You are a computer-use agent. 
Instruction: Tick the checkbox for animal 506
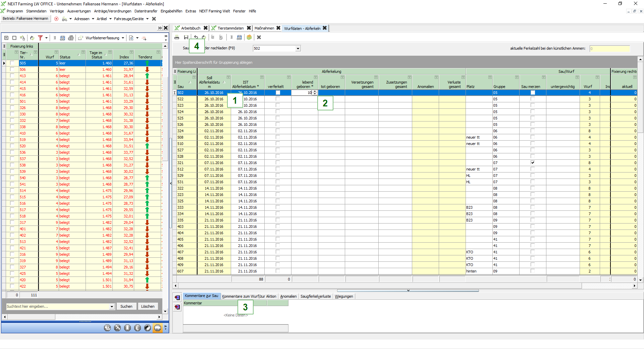[12, 69]
